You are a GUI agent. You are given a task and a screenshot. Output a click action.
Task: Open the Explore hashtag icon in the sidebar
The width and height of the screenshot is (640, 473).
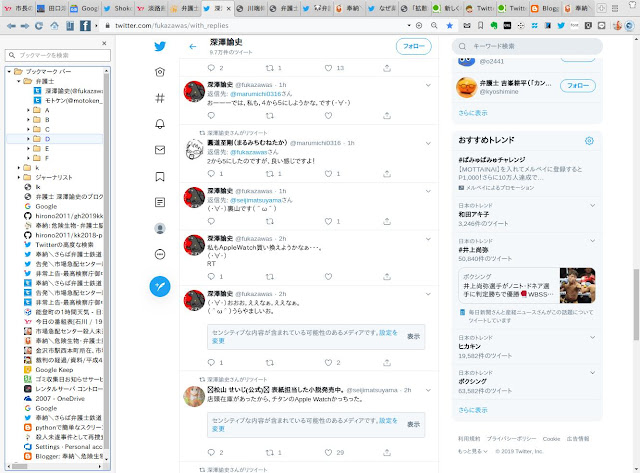pyautogui.click(x=160, y=98)
